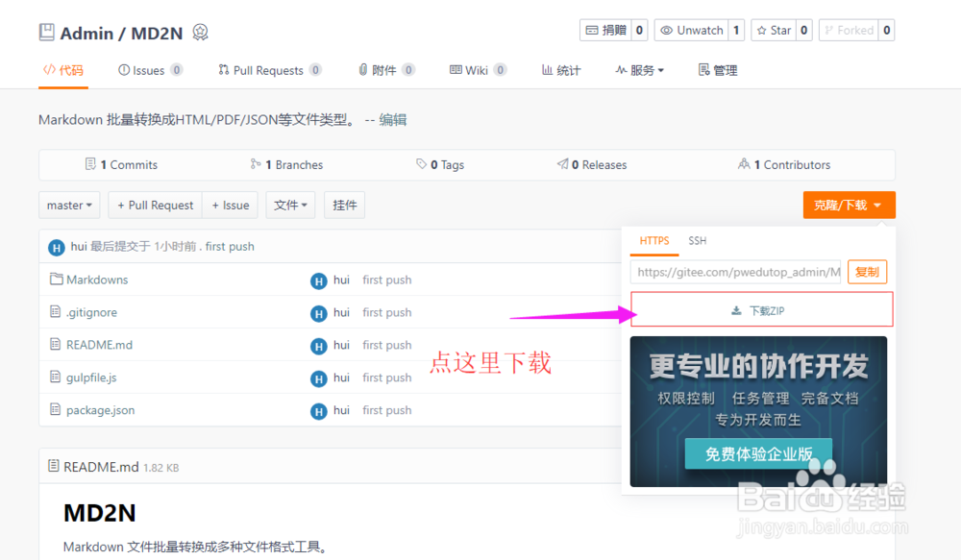Click the README.md file icon in file list
The width and height of the screenshot is (961, 560).
(x=55, y=344)
